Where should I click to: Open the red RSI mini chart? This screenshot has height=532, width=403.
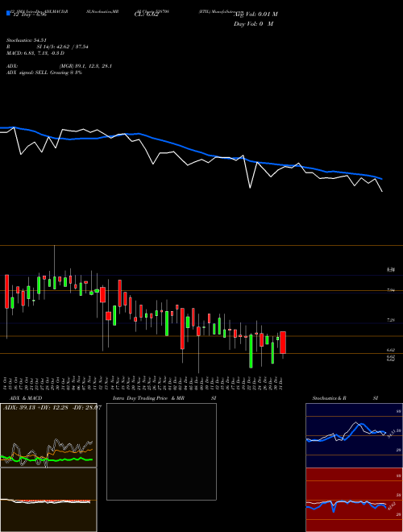pyautogui.click(x=354, y=500)
